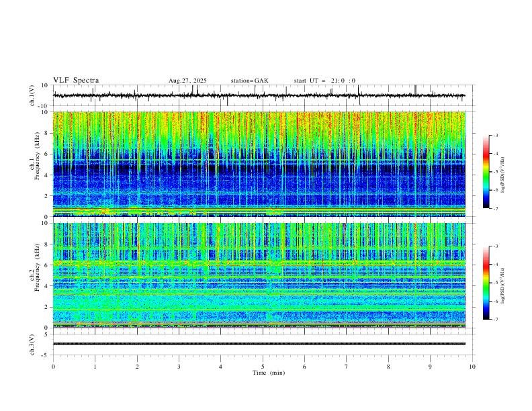
Task: Click the "8" tick on the Time axis
Action: pyautogui.click(x=388, y=367)
